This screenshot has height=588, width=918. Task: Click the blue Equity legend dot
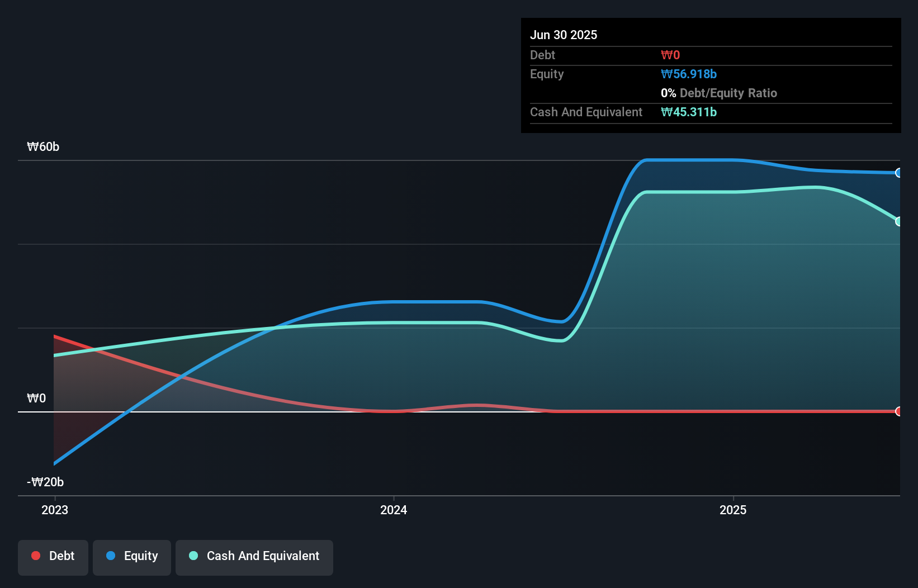111,556
